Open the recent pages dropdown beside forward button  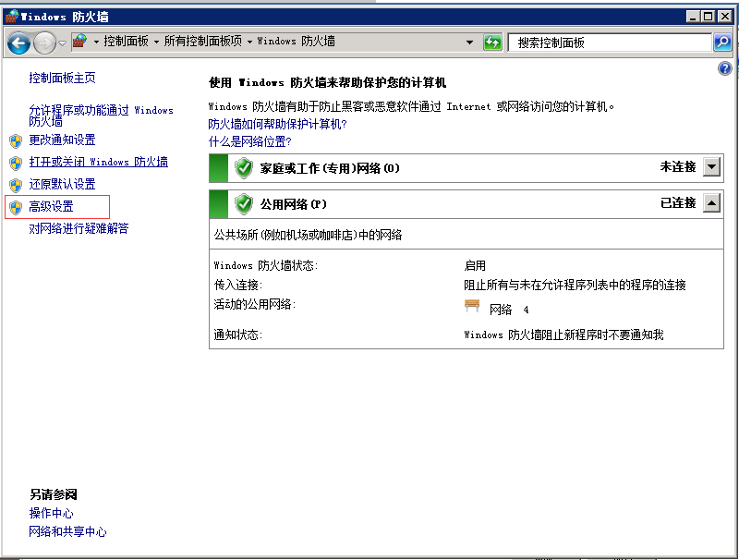62,43
